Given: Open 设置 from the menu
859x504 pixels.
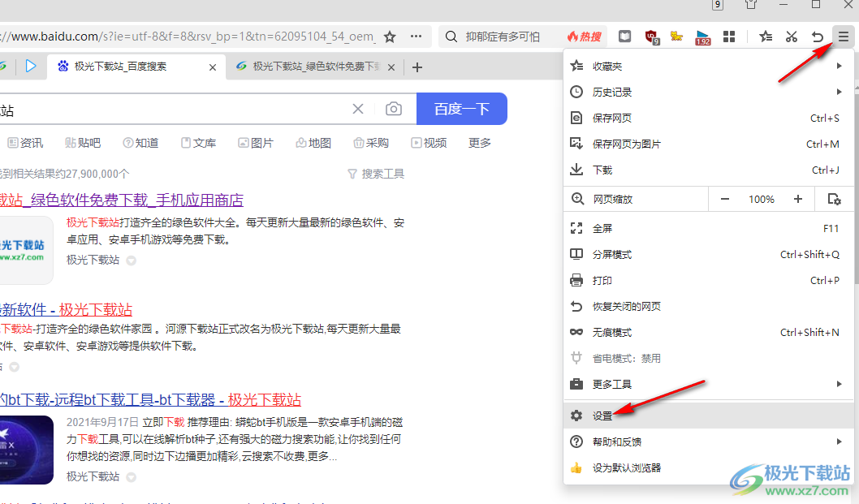Looking at the screenshot, I should pyautogui.click(x=709, y=416).
